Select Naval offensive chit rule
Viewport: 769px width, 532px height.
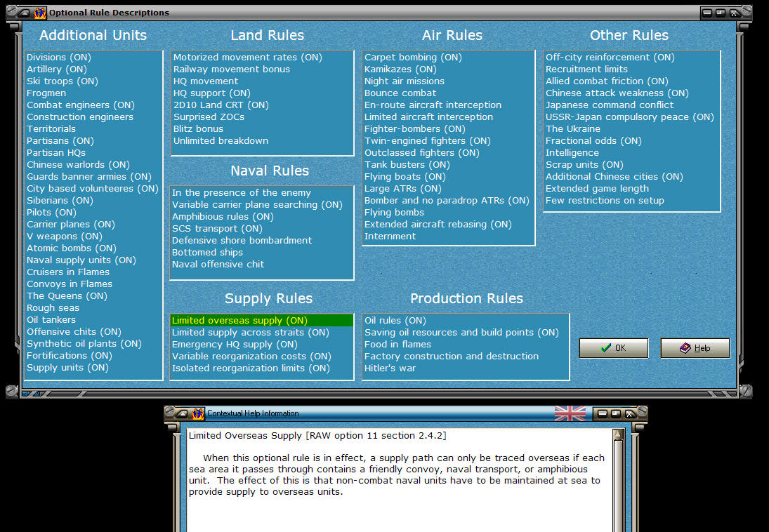point(218,265)
